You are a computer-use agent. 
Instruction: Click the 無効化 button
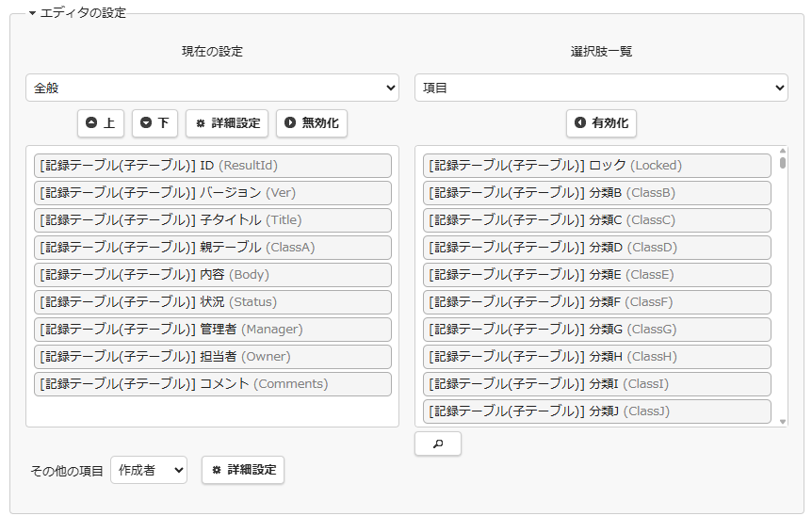point(312,123)
